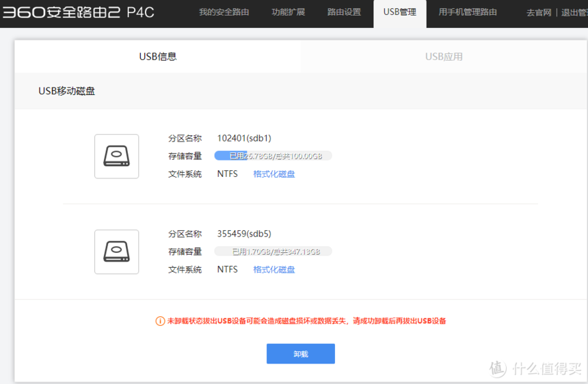Click the 存储容量 label for 102401(sdb1)
This screenshot has height=384, width=588.
point(185,156)
